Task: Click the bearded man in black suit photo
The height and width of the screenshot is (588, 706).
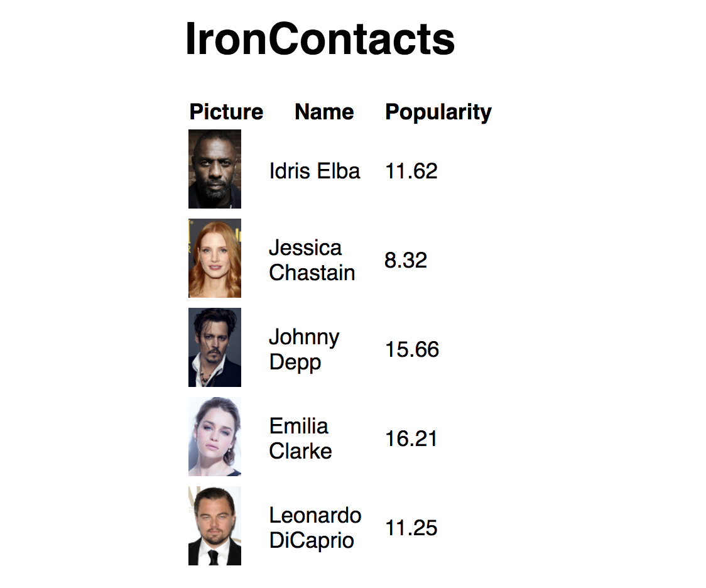Action: 215,525
